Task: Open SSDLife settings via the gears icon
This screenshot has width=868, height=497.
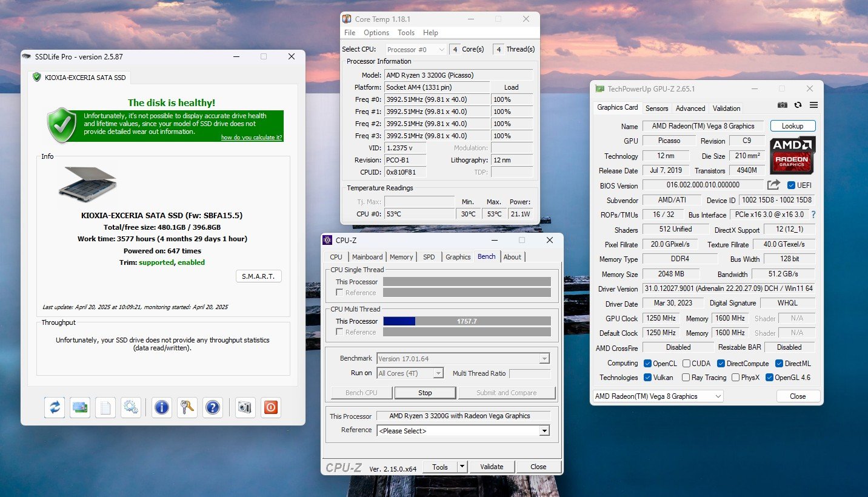Action: (x=131, y=407)
